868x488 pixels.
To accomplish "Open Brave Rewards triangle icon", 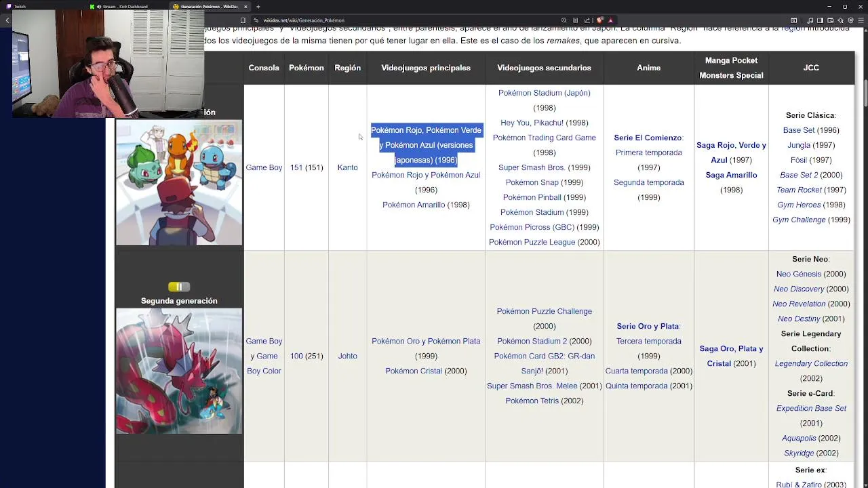I will [x=610, y=20].
